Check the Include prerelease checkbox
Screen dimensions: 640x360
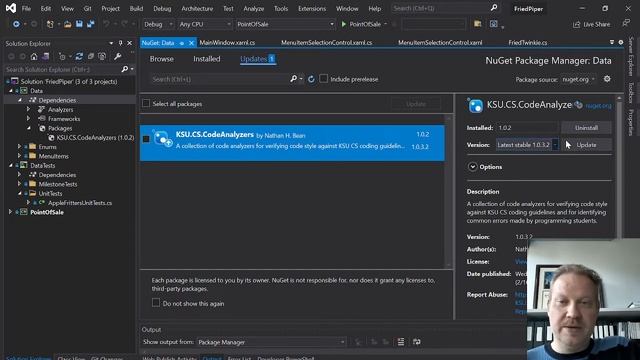point(323,79)
